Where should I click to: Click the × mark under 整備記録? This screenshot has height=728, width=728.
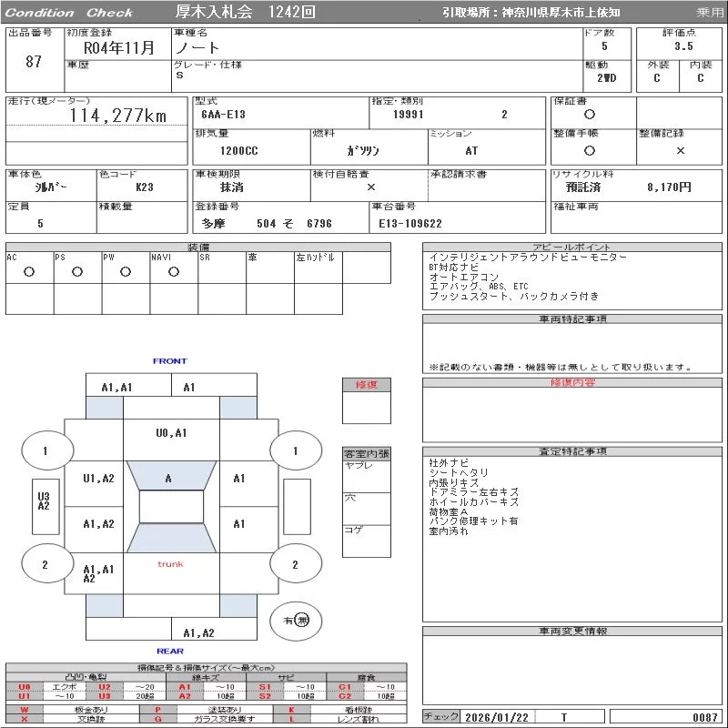point(680,151)
